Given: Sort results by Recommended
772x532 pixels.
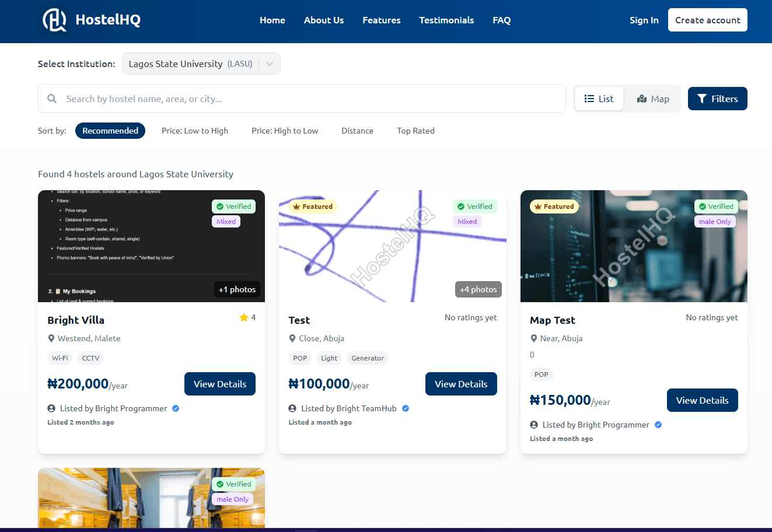Looking at the screenshot, I should [110, 131].
